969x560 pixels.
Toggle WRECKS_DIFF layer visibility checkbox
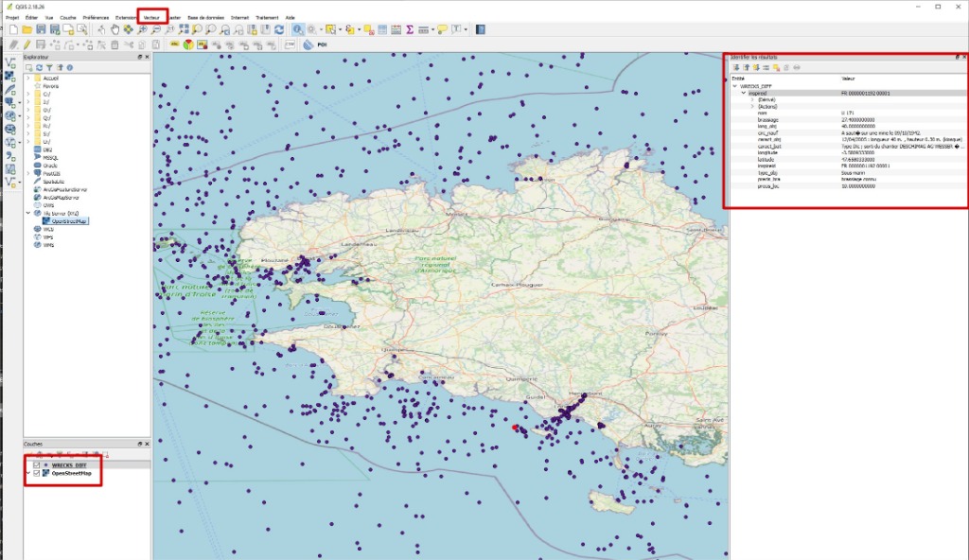click(x=37, y=465)
